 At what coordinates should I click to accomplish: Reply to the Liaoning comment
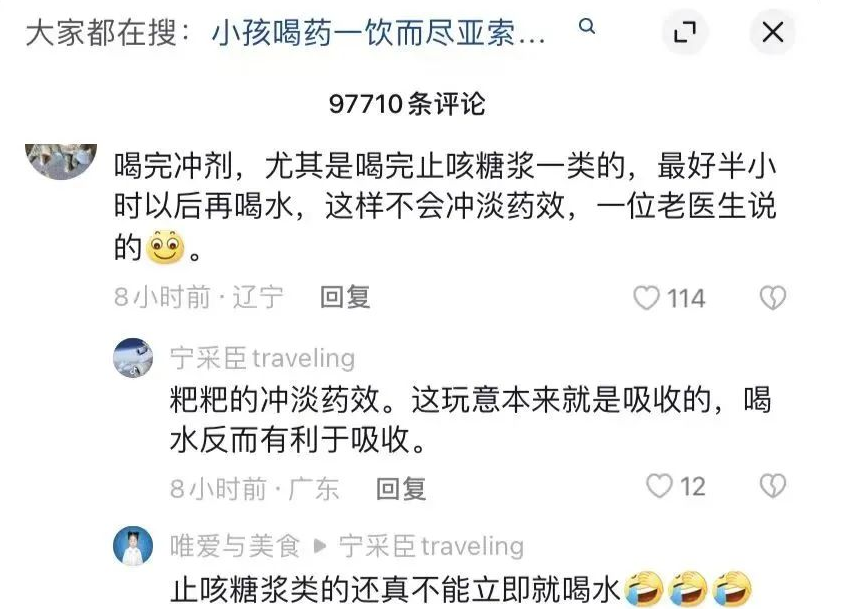click(x=345, y=298)
